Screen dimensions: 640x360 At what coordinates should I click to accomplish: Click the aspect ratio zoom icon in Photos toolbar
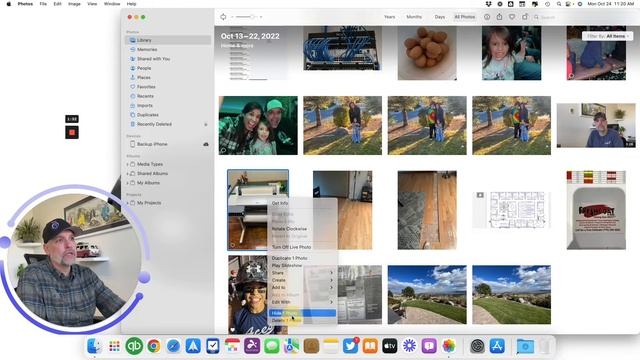[223, 17]
